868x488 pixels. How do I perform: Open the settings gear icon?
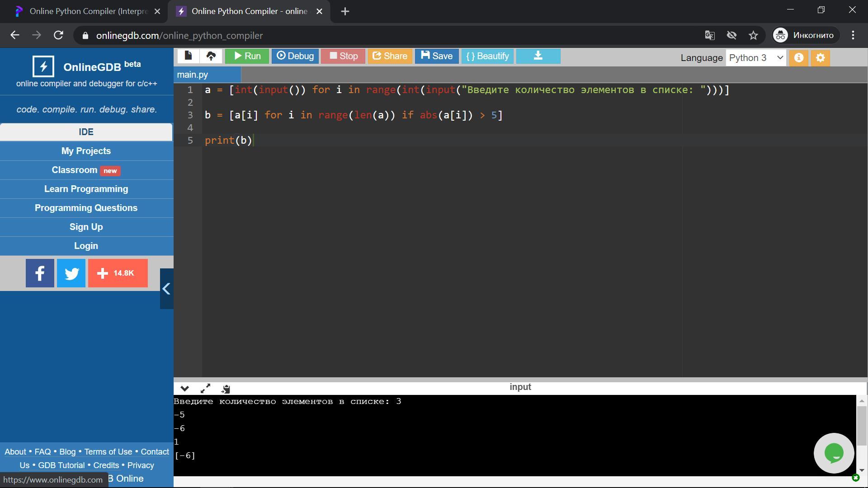[820, 58]
